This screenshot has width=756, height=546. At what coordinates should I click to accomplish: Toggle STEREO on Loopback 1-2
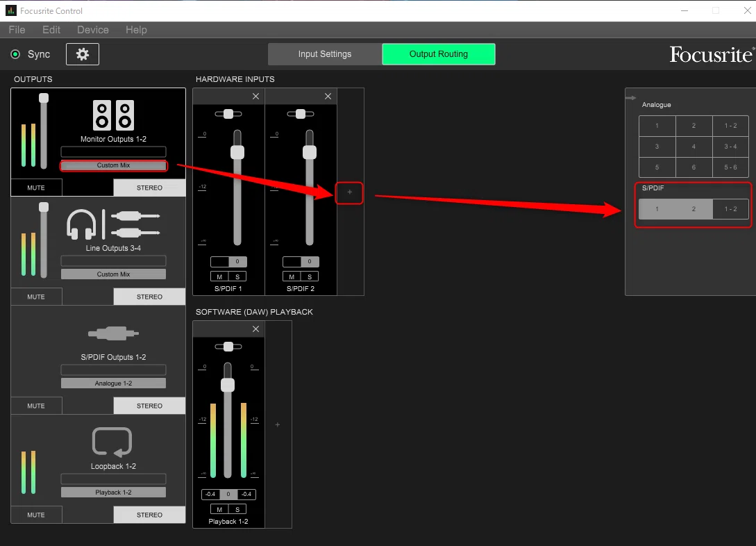pos(149,515)
